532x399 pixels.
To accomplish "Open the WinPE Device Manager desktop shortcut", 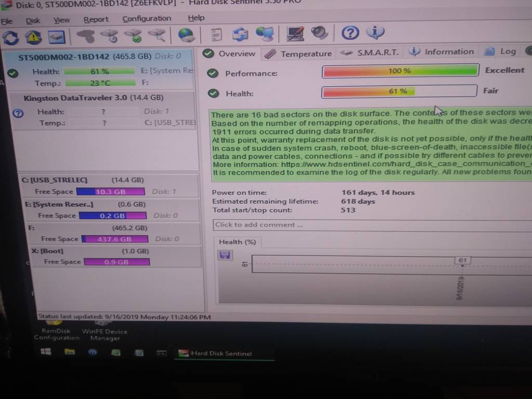I will [x=105, y=331].
